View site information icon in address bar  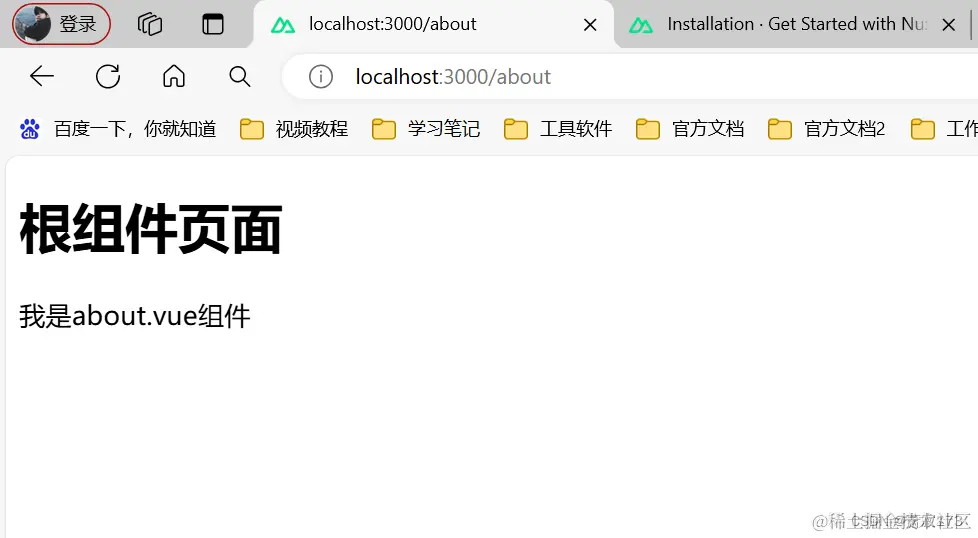coord(321,77)
